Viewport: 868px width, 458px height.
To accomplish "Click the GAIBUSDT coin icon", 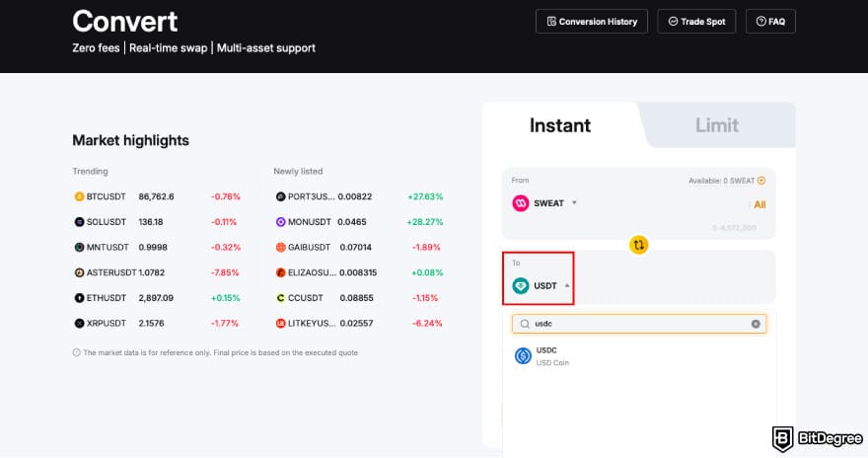I will 281,248.
